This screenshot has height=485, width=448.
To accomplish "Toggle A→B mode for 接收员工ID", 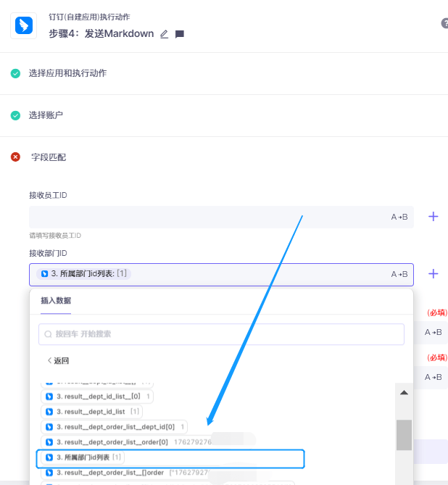I will 399,217.
